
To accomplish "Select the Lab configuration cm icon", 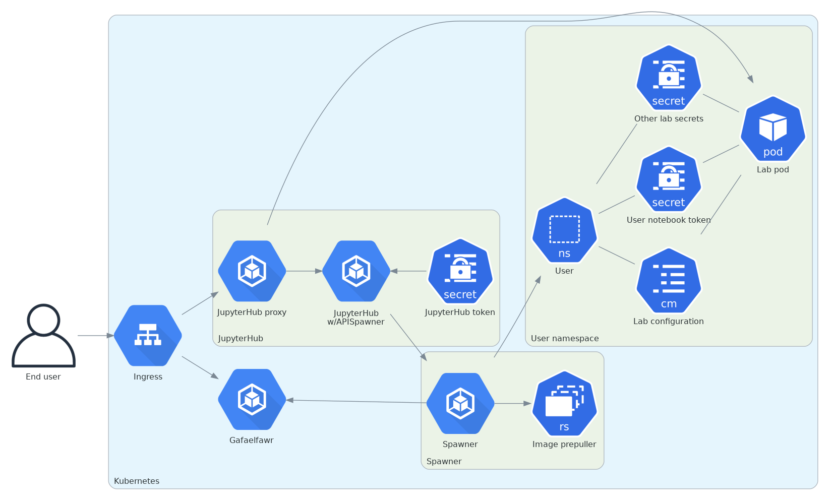I will (x=669, y=281).
